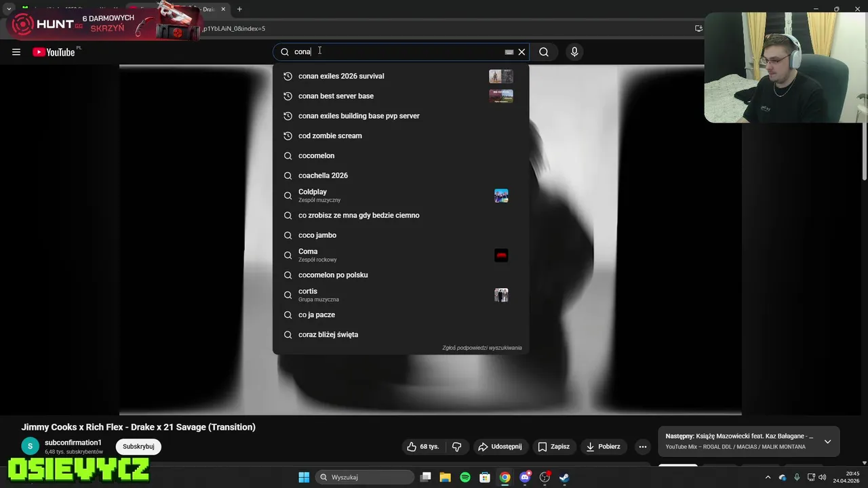Image resolution: width=868 pixels, height=488 pixels.
Task: Click the system tray microphone icon
Action: (x=797, y=477)
